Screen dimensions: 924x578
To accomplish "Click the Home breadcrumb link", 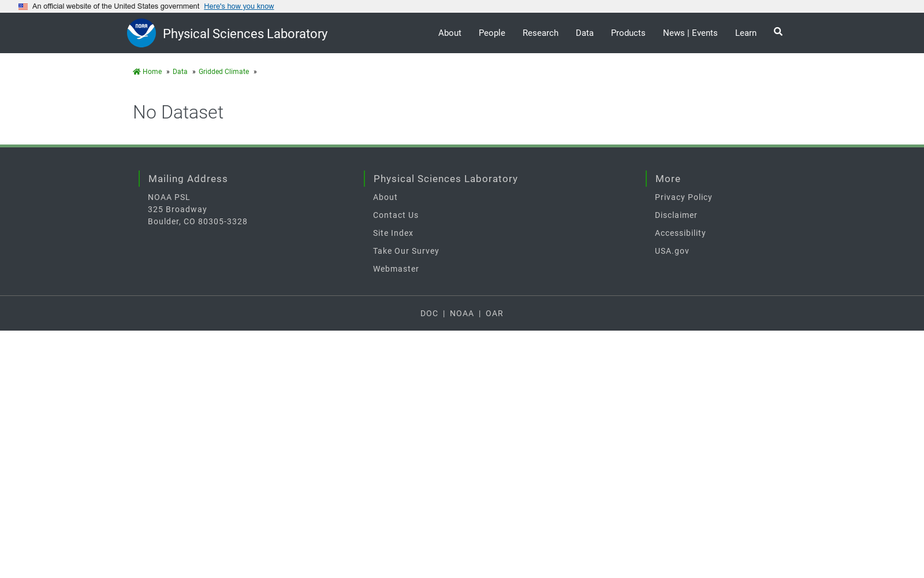I will pos(147,72).
